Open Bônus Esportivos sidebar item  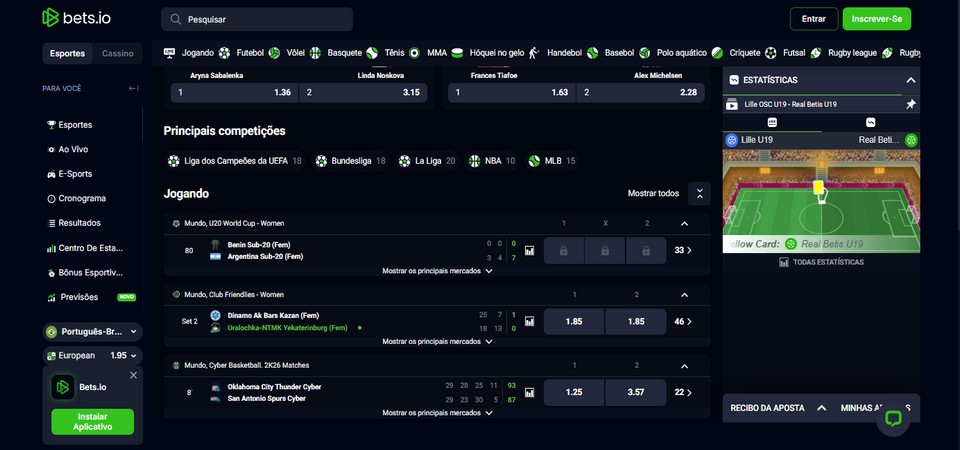pyautogui.click(x=85, y=272)
